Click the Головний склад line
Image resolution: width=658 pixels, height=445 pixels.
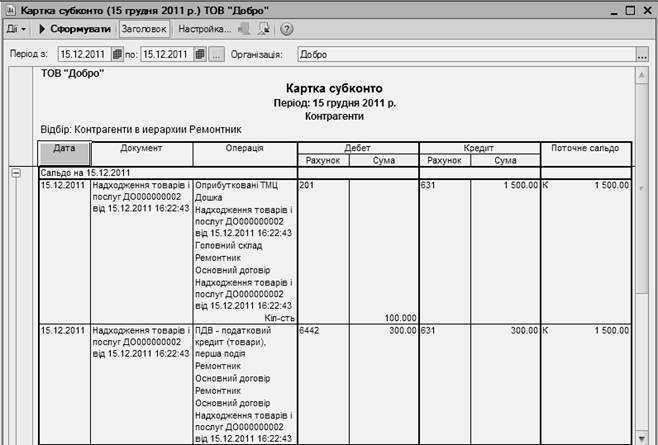[229, 246]
